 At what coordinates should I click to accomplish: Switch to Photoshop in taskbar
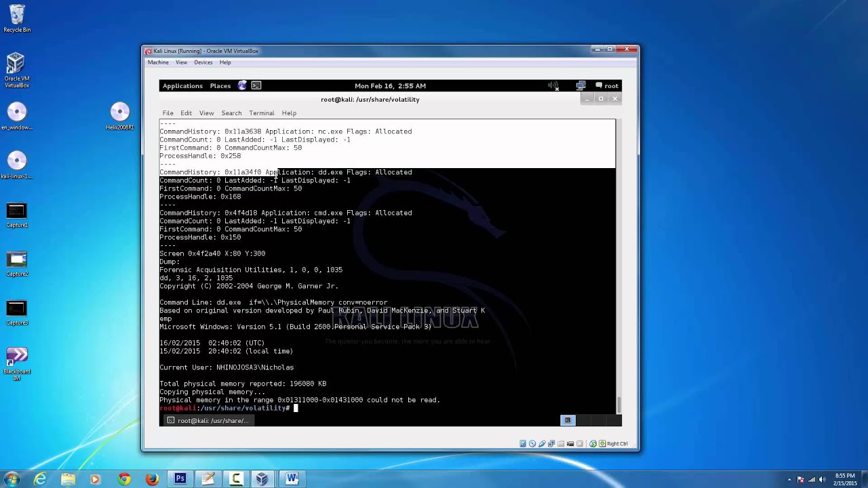[x=180, y=479]
